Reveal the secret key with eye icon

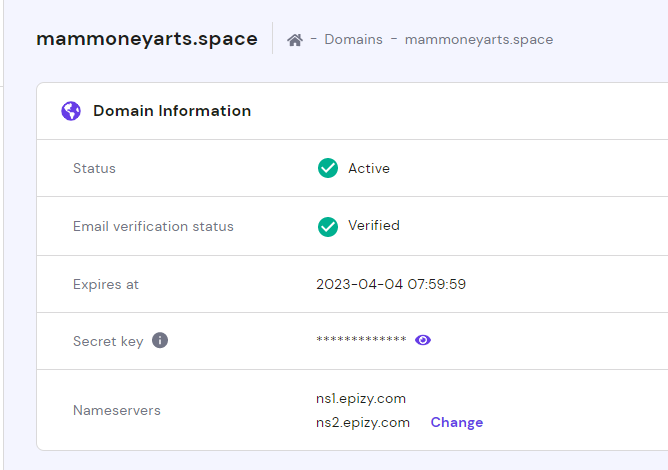click(423, 340)
